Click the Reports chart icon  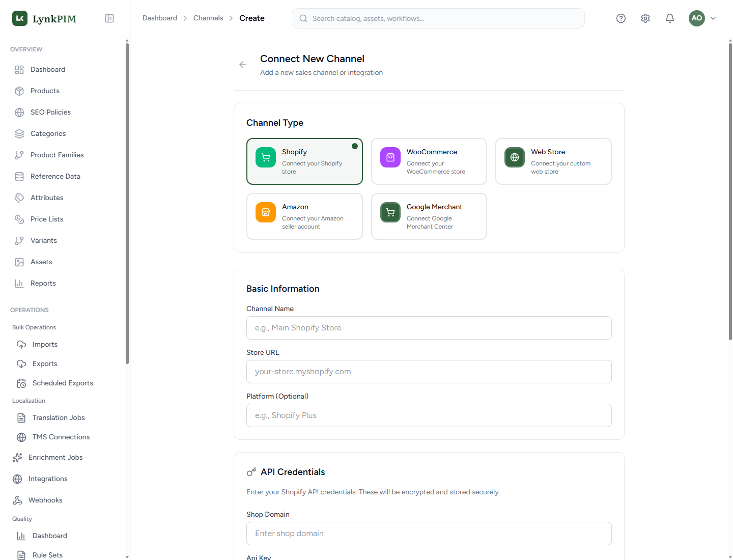[19, 283]
